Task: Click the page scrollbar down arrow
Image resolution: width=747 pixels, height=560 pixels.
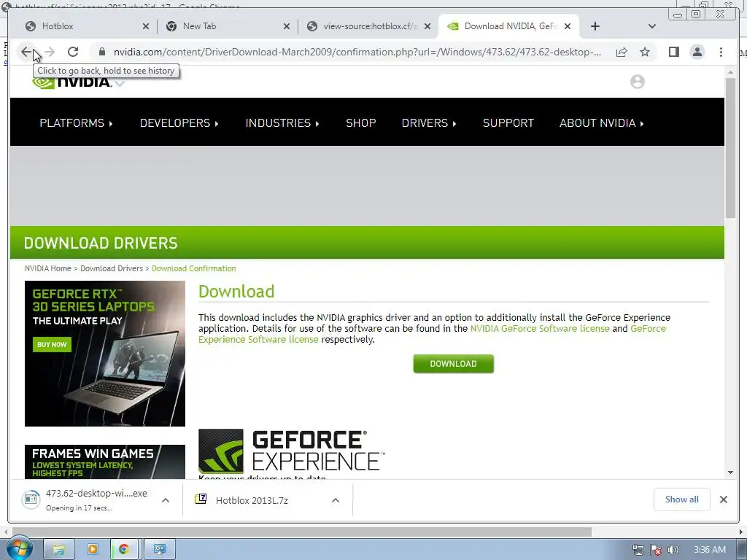Action: click(730, 472)
